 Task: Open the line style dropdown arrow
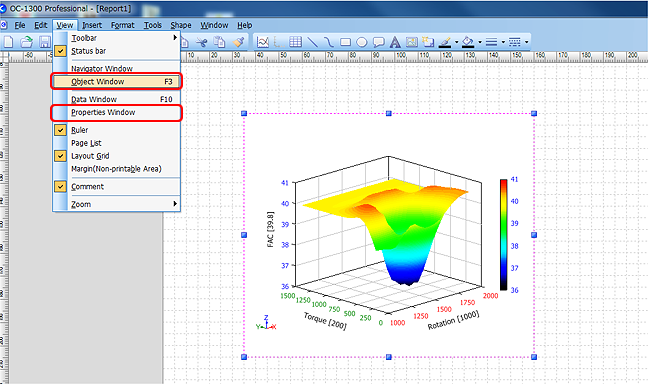[x=526, y=42]
